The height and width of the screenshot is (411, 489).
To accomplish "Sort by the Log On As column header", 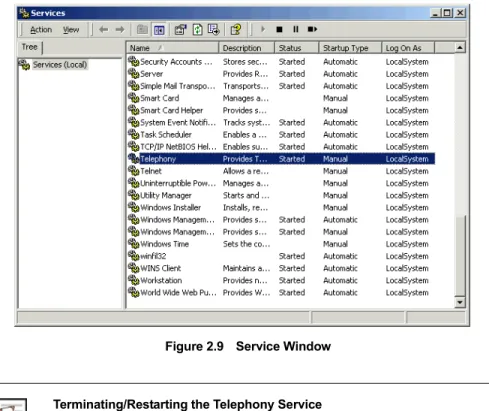I will click(x=408, y=48).
